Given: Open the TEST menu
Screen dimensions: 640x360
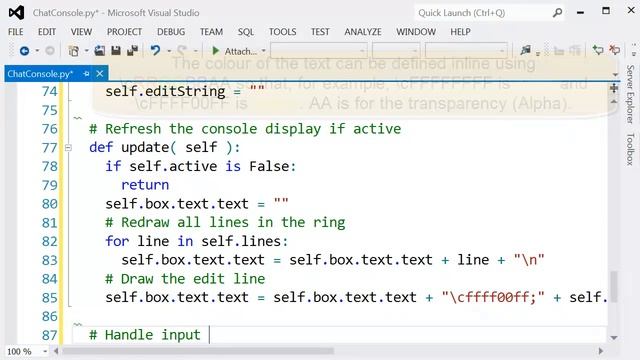Looking at the screenshot, I should pyautogui.click(x=320, y=32).
